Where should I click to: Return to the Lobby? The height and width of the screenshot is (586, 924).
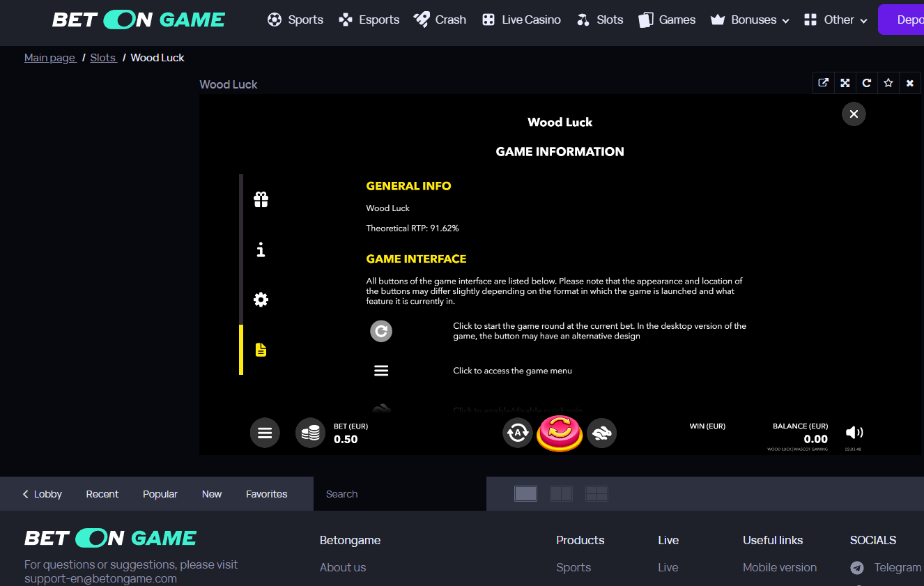click(x=42, y=494)
